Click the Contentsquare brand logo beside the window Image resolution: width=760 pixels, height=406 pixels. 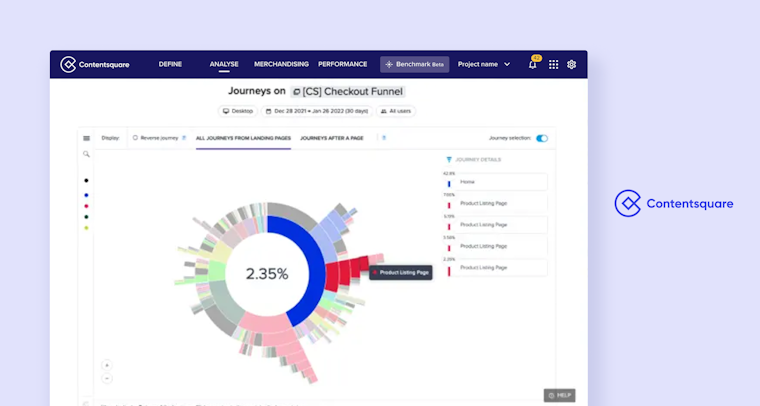click(x=674, y=203)
